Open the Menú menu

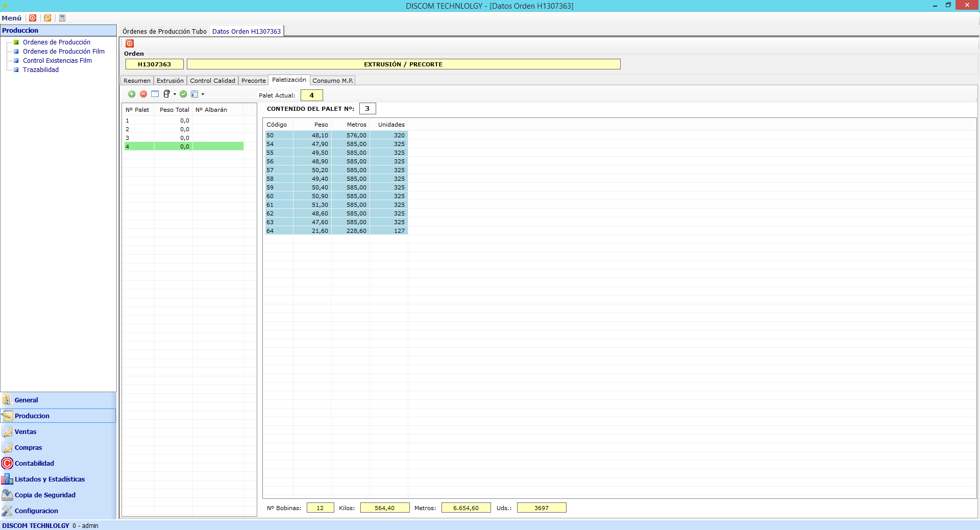[x=12, y=18]
